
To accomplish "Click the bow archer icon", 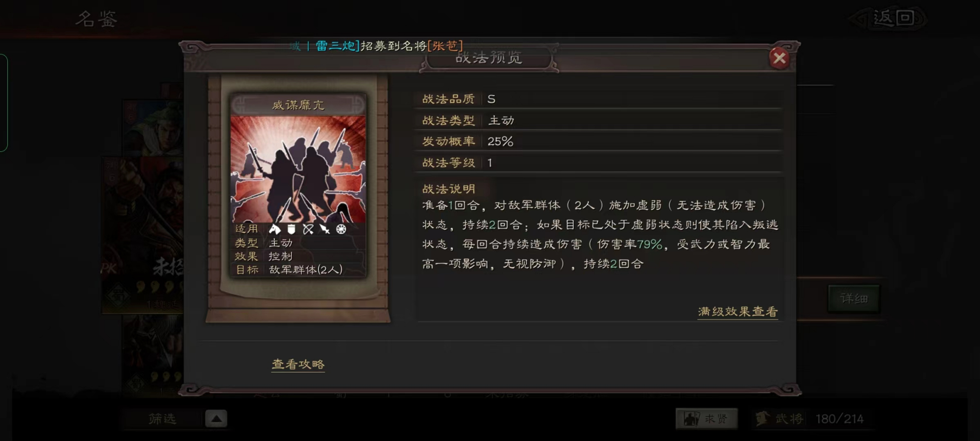I will pos(308,229).
